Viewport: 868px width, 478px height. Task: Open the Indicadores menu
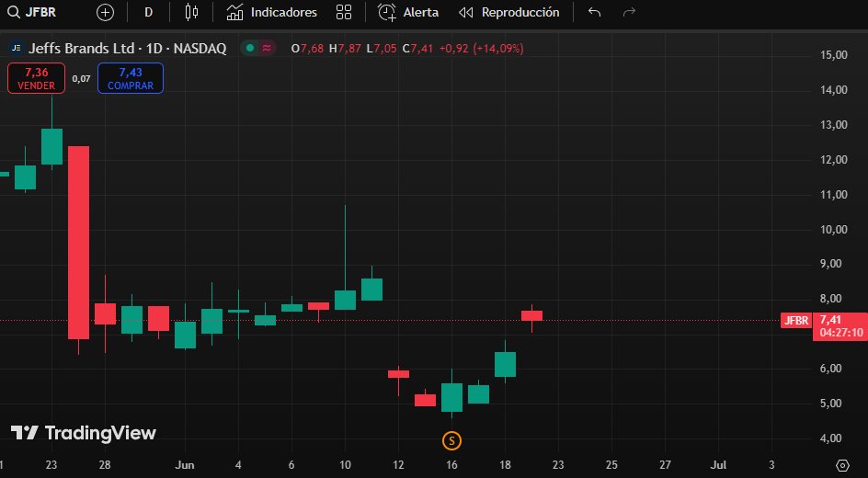pos(272,12)
